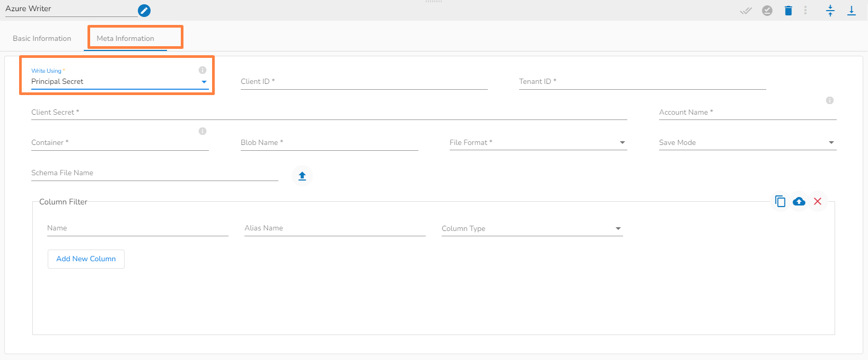Delete component using the trash icon
This screenshot has height=360, width=868.
click(788, 11)
